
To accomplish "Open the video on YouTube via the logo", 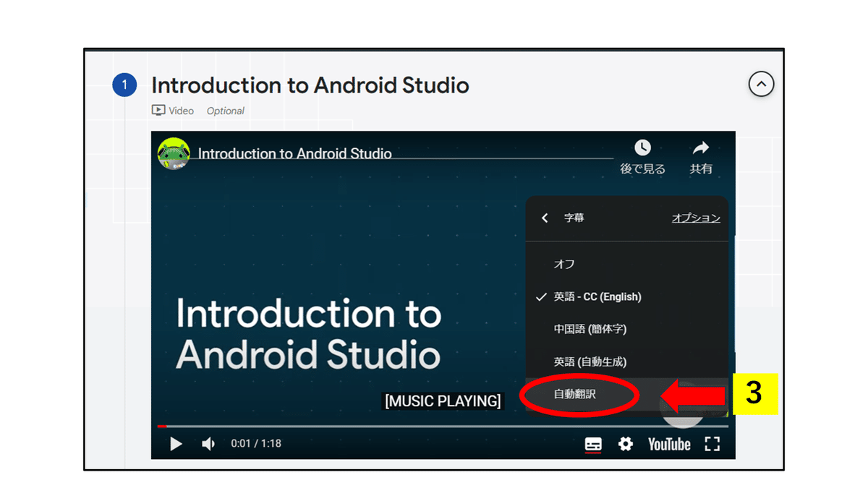I will coord(669,444).
